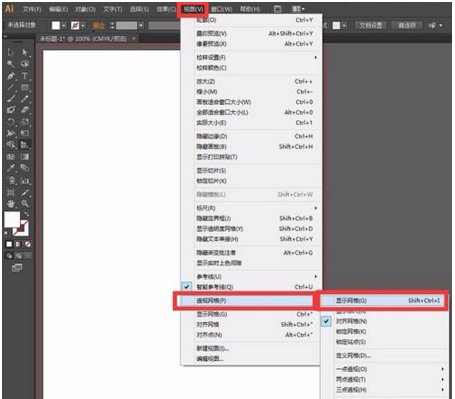Expand the 校样设置(F) submenu

pyautogui.click(x=251, y=57)
